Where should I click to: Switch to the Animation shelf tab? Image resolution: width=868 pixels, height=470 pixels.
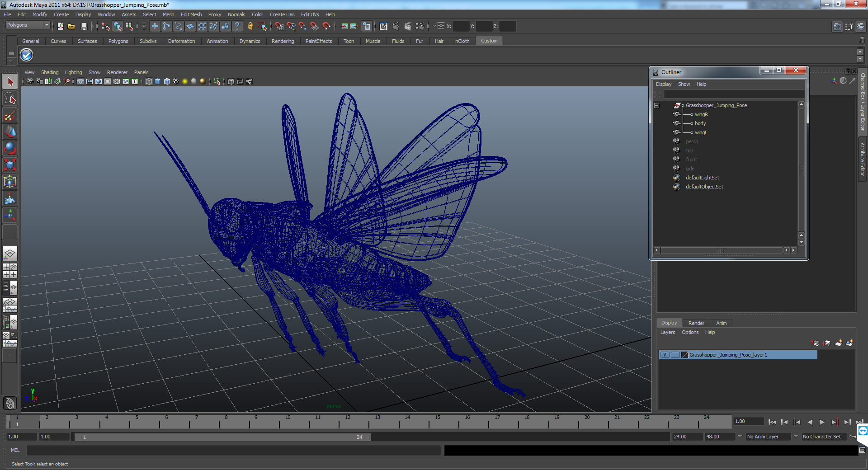click(x=217, y=41)
